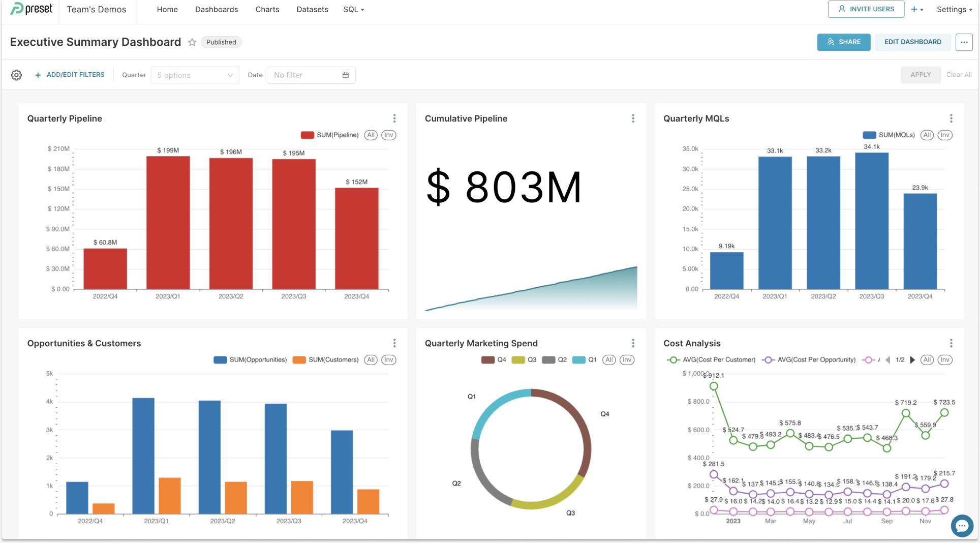
Task: Open the Quarter filter dropdown
Action: click(195, 75)
